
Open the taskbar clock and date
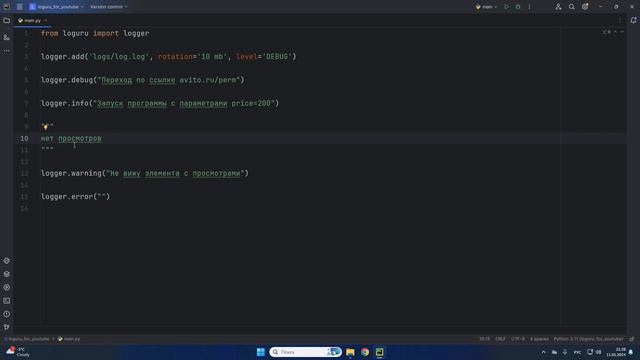[x=616, y=352]
